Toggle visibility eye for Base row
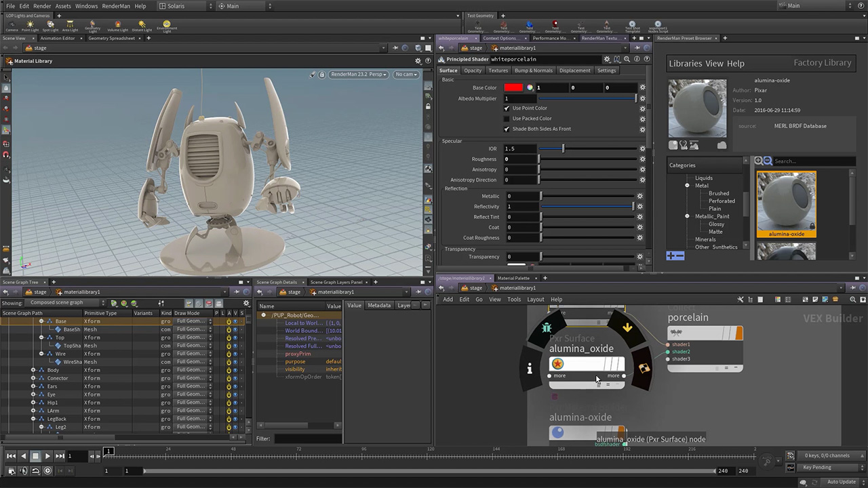The width and height of the screenshot is (868, 488). coord(235,321)
